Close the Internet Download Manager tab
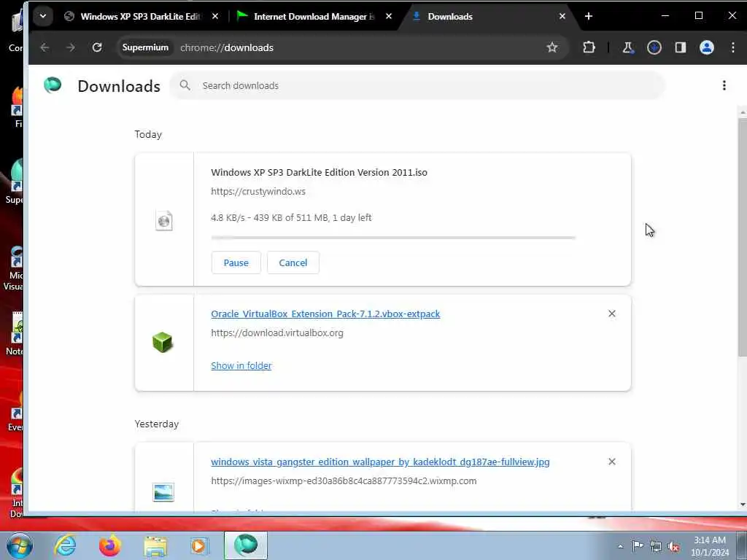 pyautogui.click(x=389, y=16)
